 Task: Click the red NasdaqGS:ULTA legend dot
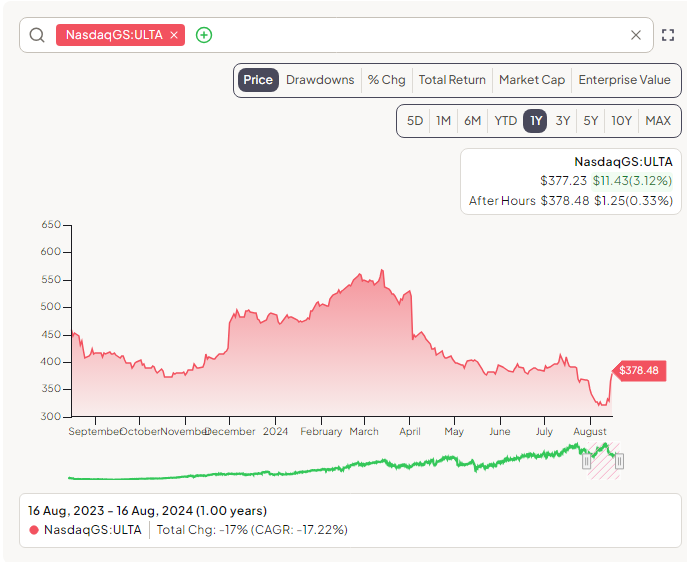coord(34,530)
